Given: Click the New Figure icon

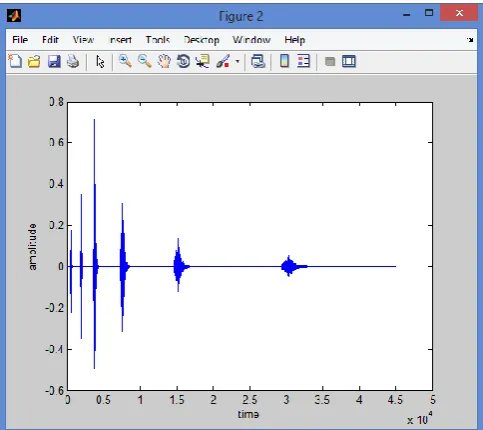Looking at the screenshot, I should (15, 61).
